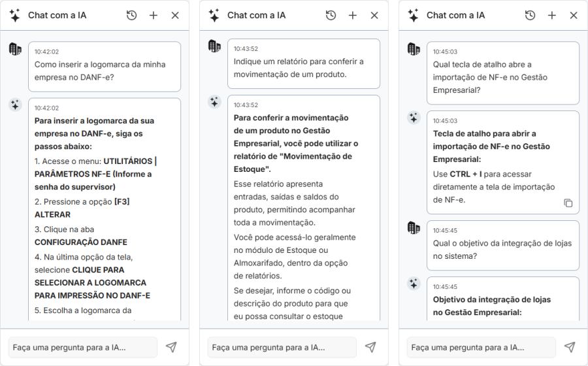This screenshot has width=588, height=366.
Task: Copy the CTRL + I shortcut answer
Action: point(568,203)
